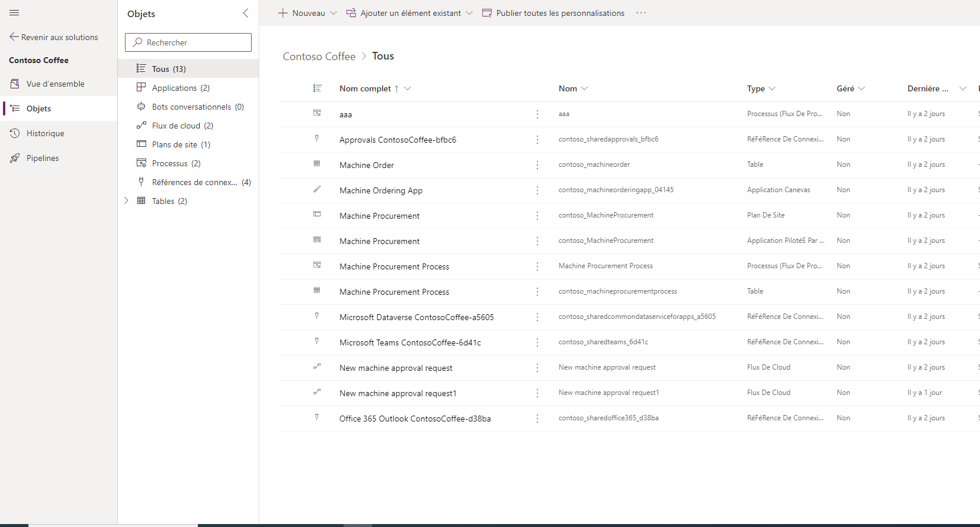
Task: Open more options for aaa row
Action: click(x=537, y=114)
